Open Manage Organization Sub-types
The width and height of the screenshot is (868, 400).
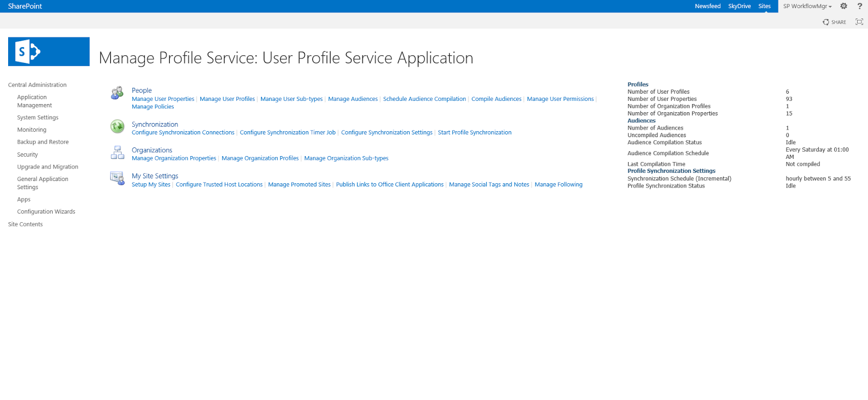click(346, 159)
